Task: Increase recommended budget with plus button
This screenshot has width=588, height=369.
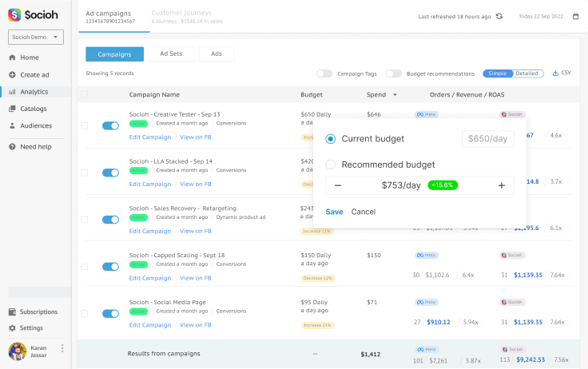Action: [x=502, y=185]
